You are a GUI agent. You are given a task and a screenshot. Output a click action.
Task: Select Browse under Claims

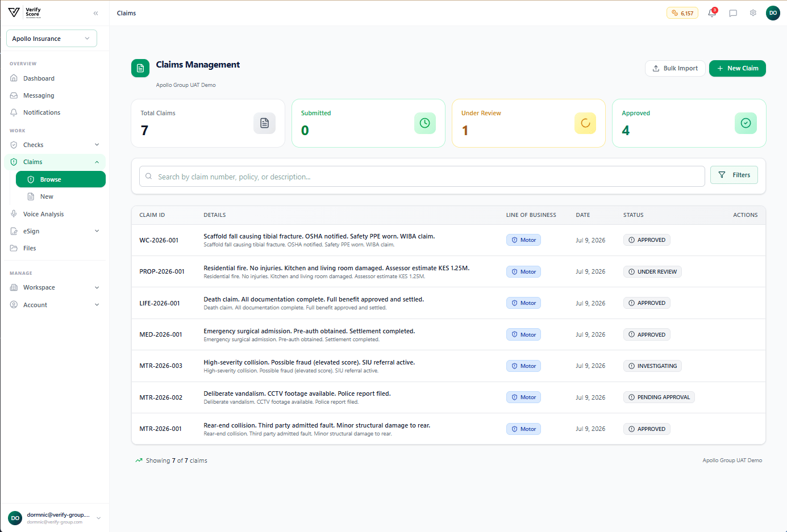click(61, 179)
